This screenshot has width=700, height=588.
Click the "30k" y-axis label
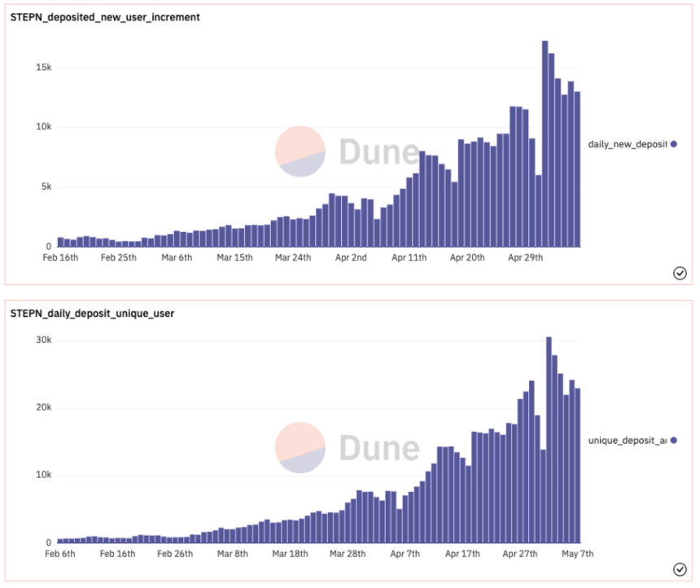click(44, 340)
